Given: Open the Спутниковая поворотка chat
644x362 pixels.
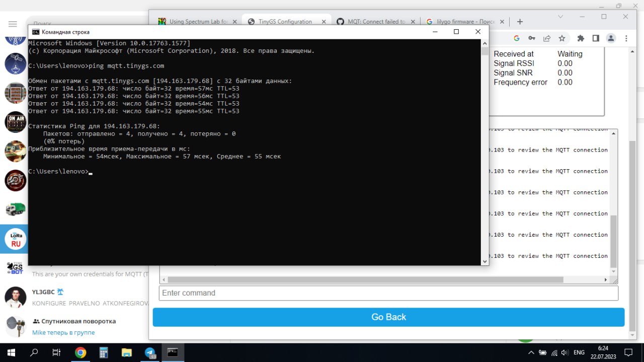Looking at the screenshot, I should click(78, 321).
